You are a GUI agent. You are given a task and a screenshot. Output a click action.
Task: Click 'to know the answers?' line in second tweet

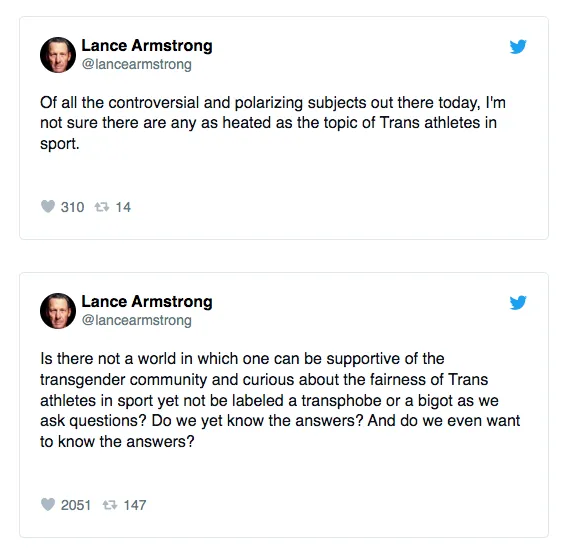click(117, 442)
